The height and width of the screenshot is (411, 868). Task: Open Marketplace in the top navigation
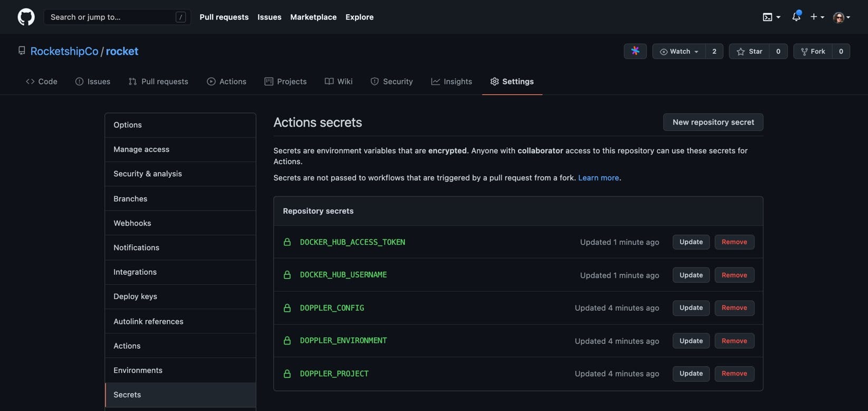pyautogui.click(x=313, y=17)
